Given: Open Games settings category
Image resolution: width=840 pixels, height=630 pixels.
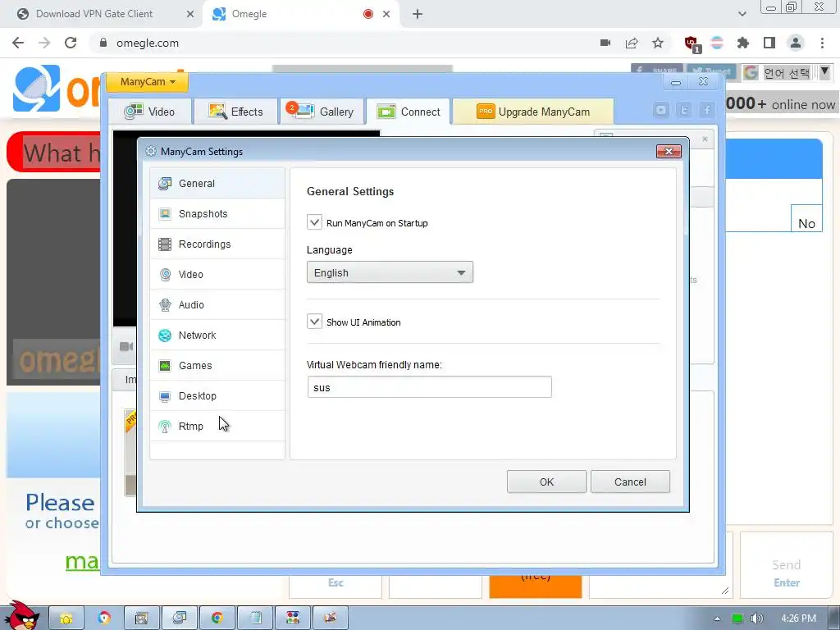Looking at the screenshot, I should coord(217,365).
